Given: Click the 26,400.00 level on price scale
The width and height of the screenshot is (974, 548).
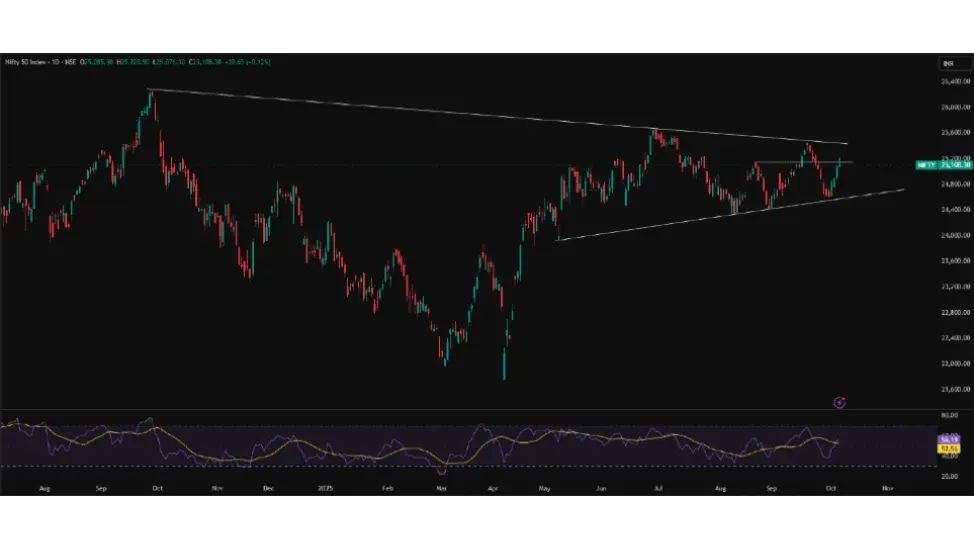Looking at the screenshot, I should (x=957, y=81).
